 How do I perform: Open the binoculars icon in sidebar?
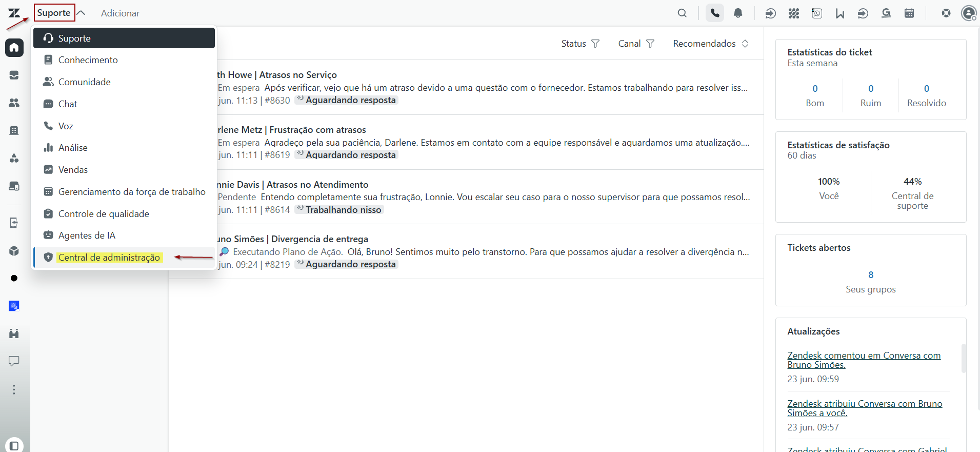pos(14,333)
